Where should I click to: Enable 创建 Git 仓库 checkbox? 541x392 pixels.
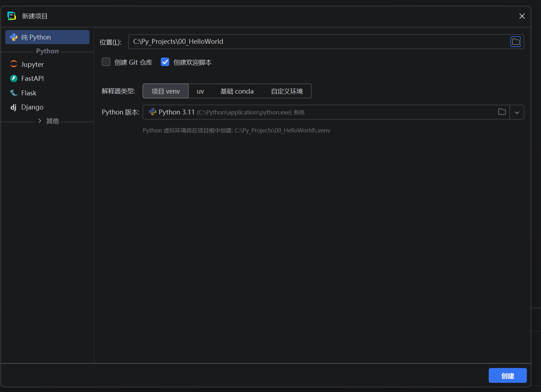coord(106,62)
